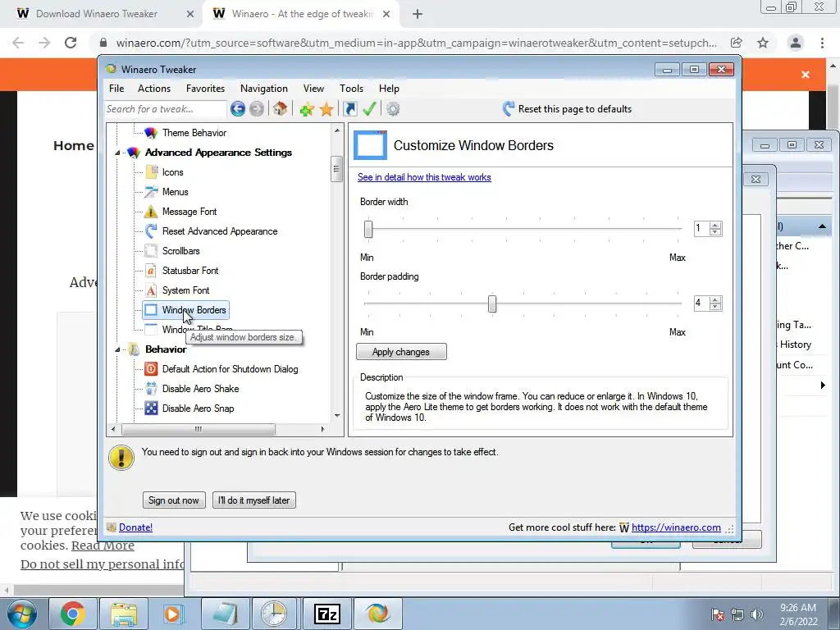Select Window Borders tree item
Viewport: 840px width, 630px height.
pos(185,310)
